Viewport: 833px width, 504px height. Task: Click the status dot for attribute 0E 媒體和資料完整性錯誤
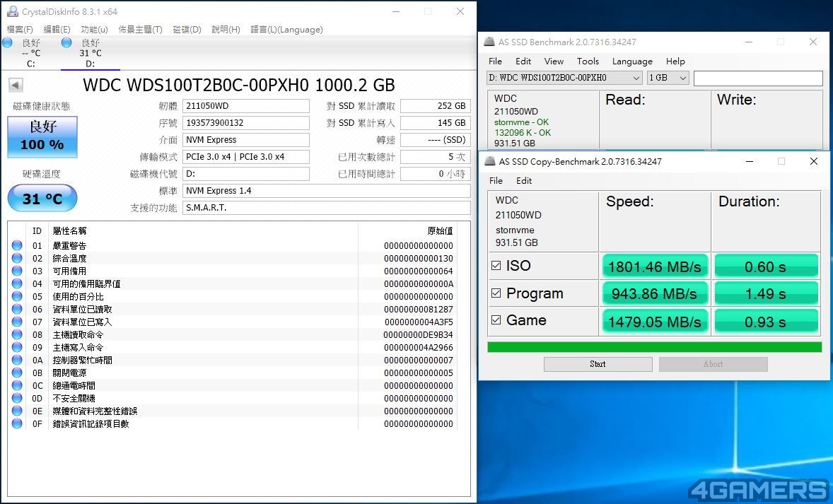click(17, 411)
